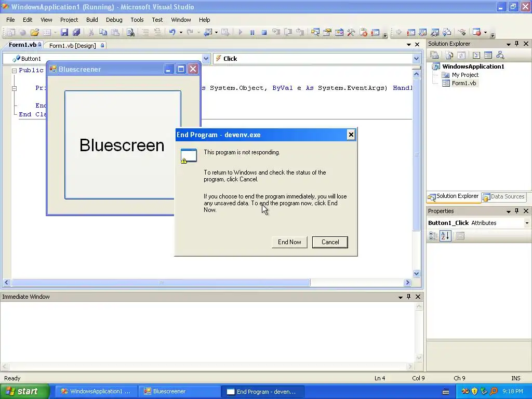Click the Stop Debugging square icon
532x399 pixels.
[264, 32]
